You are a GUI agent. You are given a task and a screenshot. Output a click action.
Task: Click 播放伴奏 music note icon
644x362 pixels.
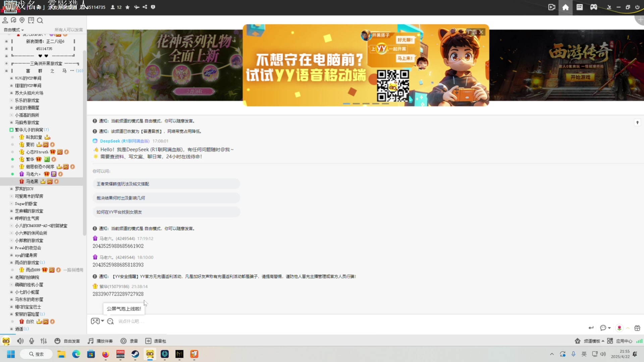click(x=91, y=341)
